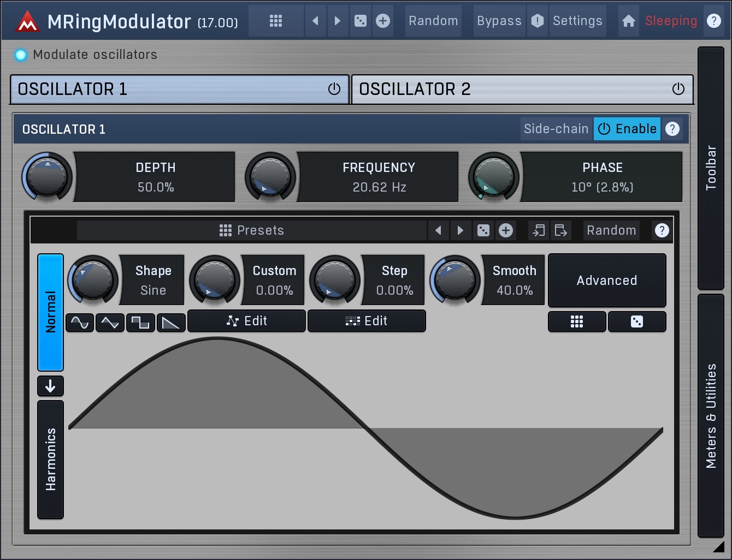This screenshot has height=560, width=732.
Task: Open the oscillator shape Presets list
Action: (x=251, y=230)
